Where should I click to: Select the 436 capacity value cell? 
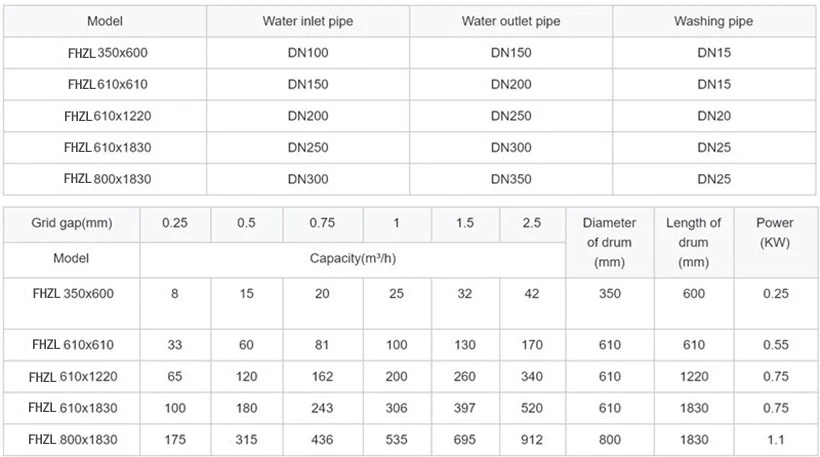322,439
